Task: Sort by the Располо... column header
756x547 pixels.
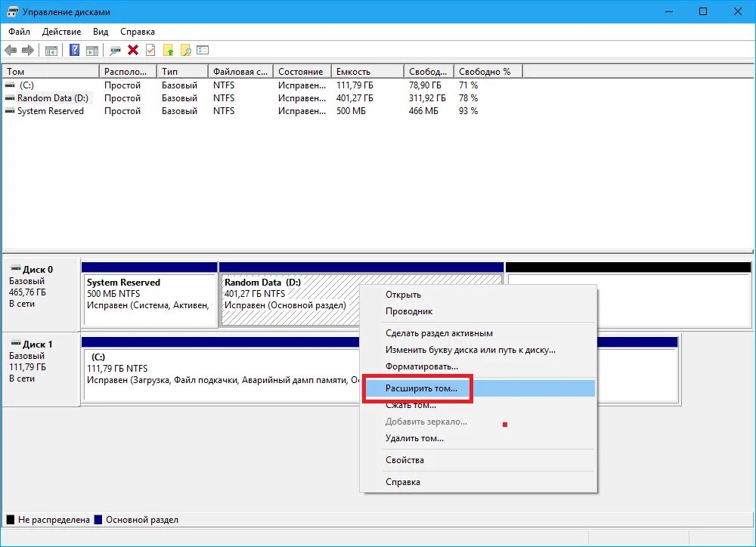Action: tap(129, 71)
